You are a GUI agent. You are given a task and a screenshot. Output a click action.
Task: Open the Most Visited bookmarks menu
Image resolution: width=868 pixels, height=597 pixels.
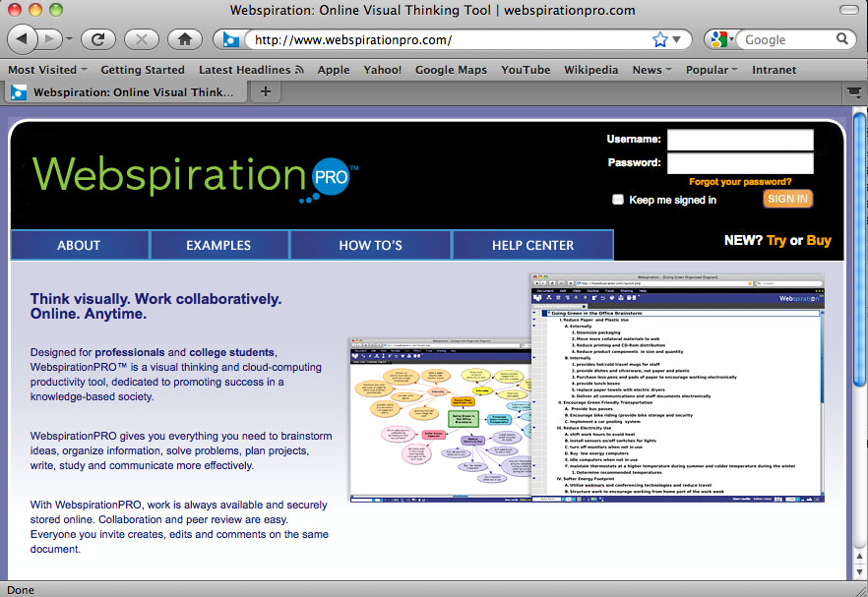coord(47,70)
